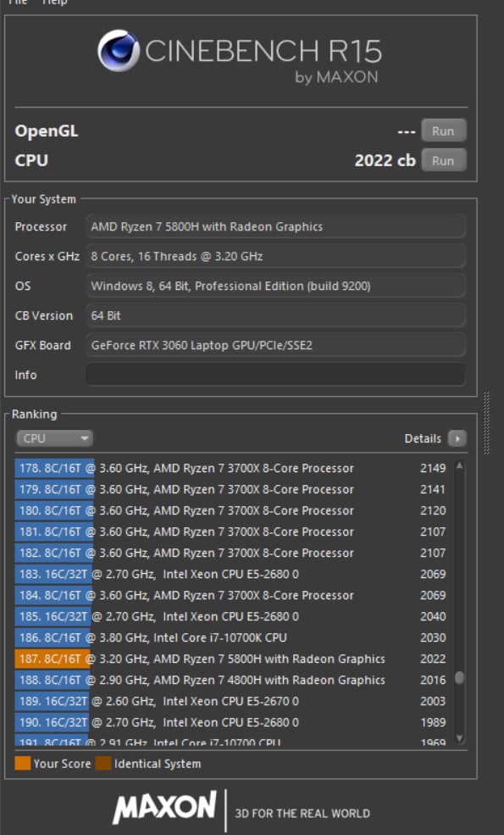504x835 pixels.
Task: Click the OS field Windows 8 value
Action: [275, 286]
